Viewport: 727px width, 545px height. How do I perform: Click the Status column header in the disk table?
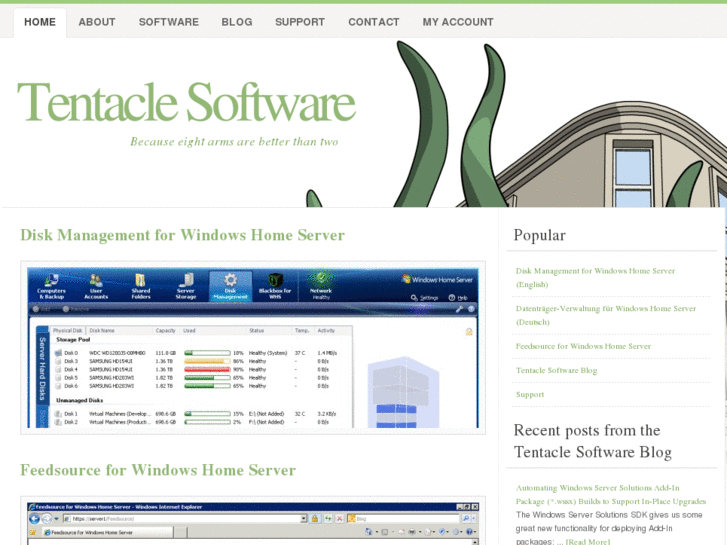click(x=256, y=331)
